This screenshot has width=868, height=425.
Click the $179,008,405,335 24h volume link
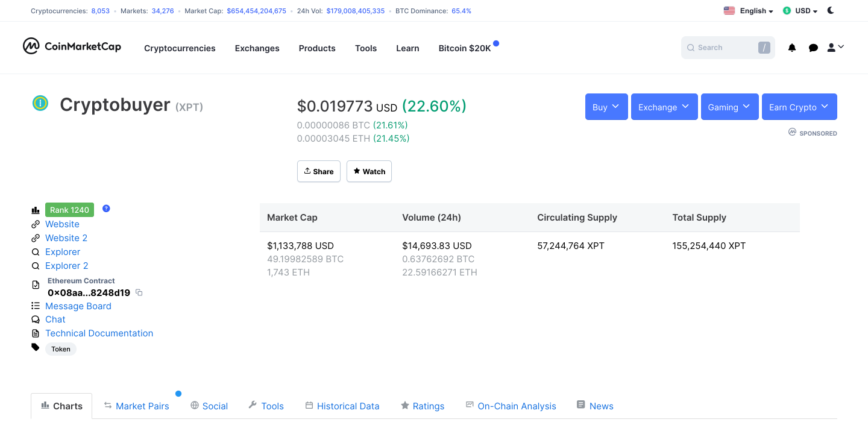[356, 11]
